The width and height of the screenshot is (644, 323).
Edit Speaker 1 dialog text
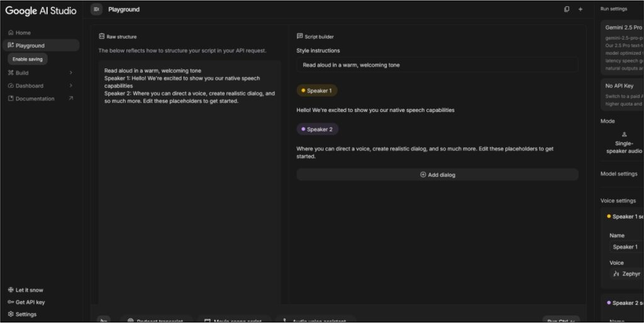375,110
